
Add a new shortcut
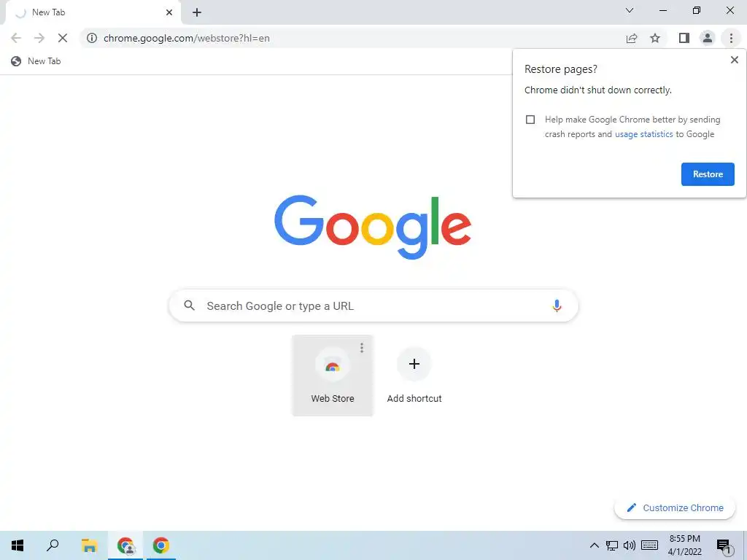[x=414, y=376]
